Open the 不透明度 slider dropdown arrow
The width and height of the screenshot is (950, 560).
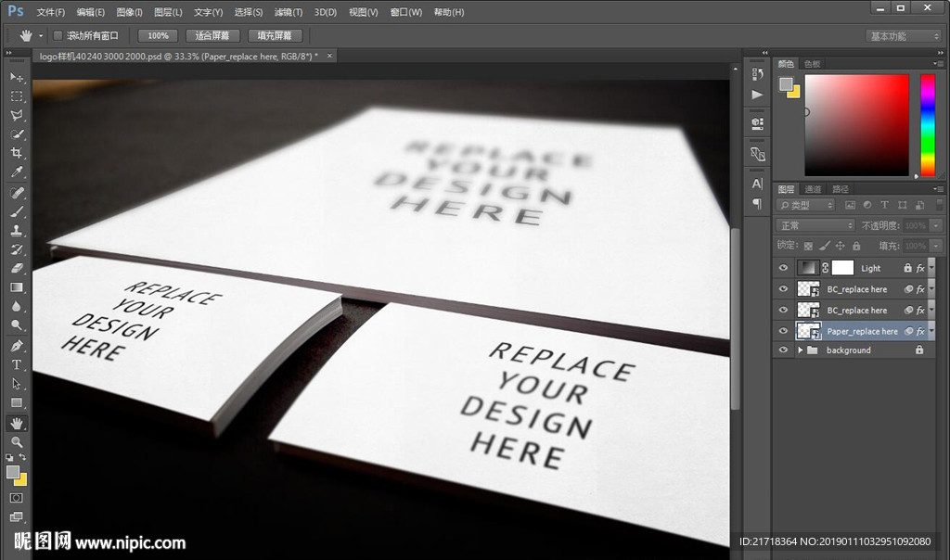(936, 225)
